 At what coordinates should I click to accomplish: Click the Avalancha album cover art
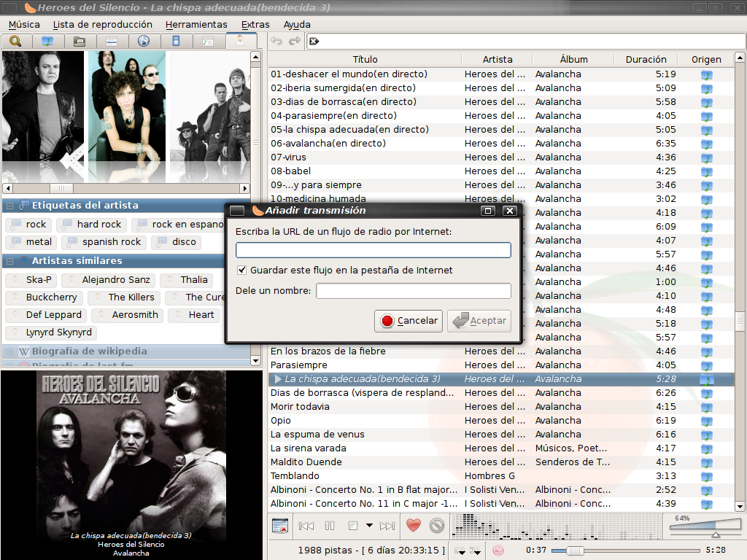pyautogui.click(x=131, y=464)
